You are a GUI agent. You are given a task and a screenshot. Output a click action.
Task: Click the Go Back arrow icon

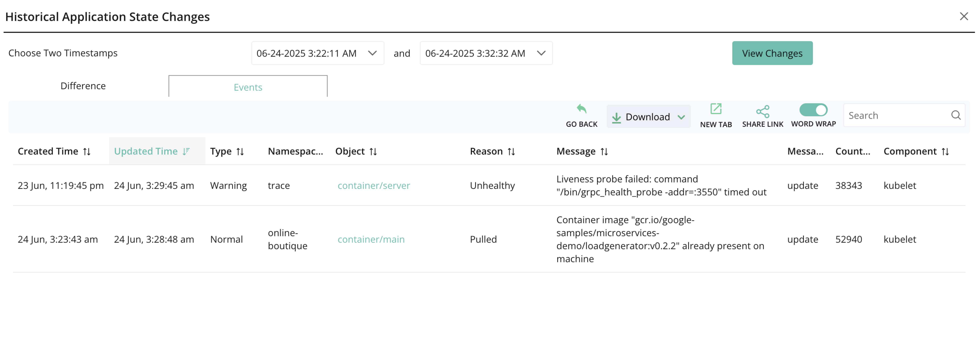point(581,109)
